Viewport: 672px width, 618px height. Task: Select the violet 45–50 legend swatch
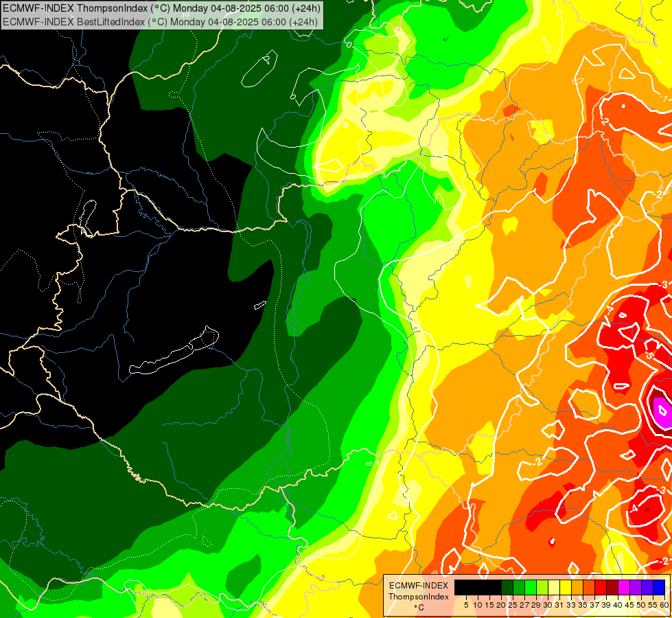[x=636, y=587]
